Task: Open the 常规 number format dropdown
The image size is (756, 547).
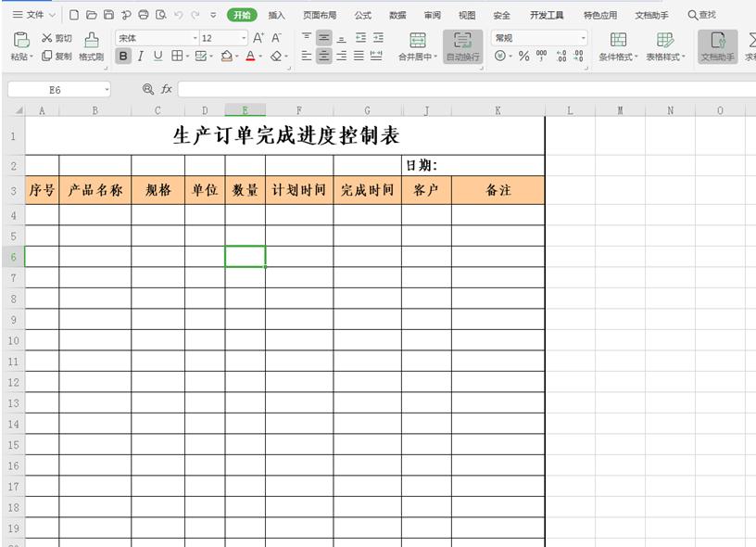Action: [584, 36]
